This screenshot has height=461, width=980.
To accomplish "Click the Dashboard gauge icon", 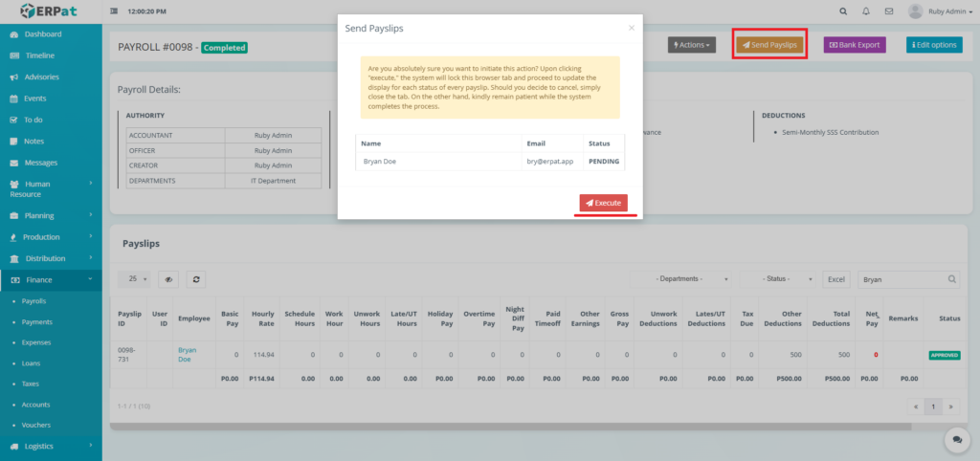I will pos(13,34).
